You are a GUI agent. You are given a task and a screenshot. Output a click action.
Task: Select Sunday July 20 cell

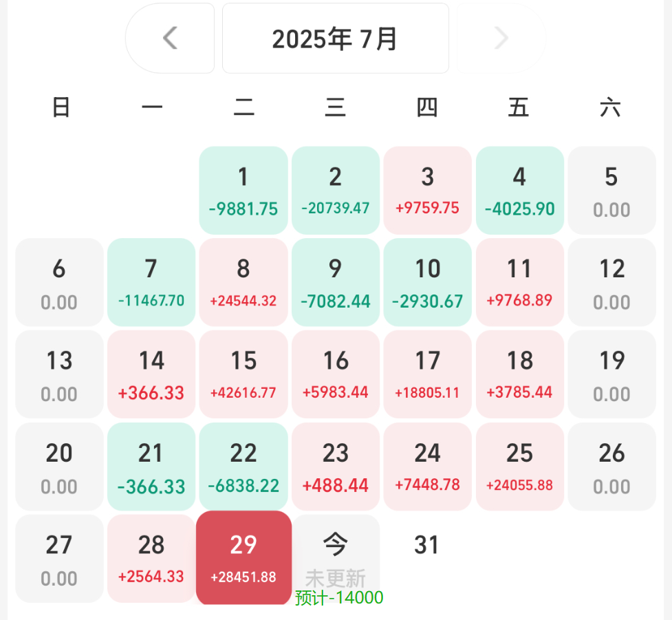coord(59,467)
